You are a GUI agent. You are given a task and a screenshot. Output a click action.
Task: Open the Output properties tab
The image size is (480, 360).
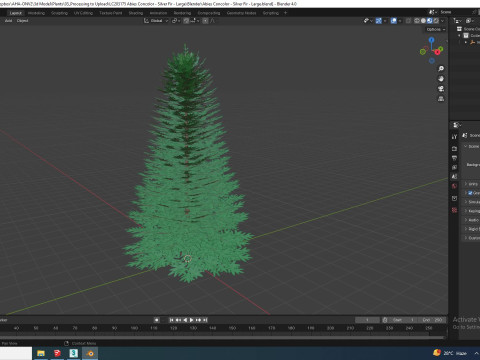tap(454, 158)
